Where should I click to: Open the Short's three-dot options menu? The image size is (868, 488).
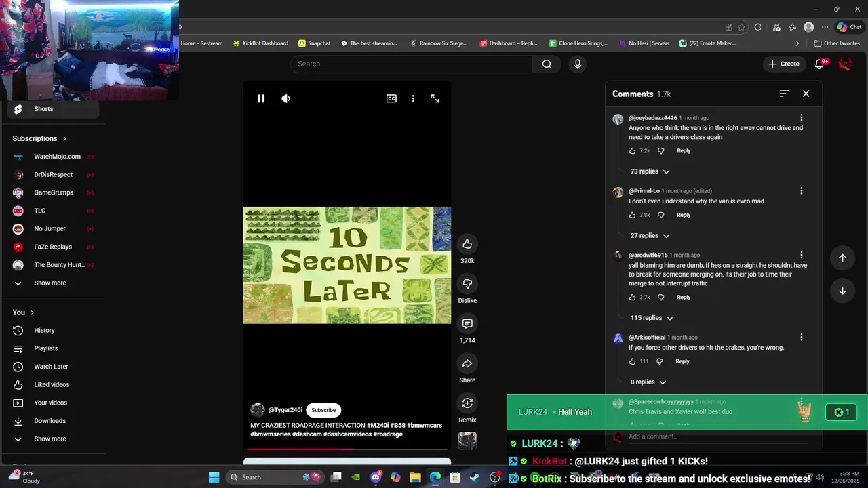(x=413, y=98)
